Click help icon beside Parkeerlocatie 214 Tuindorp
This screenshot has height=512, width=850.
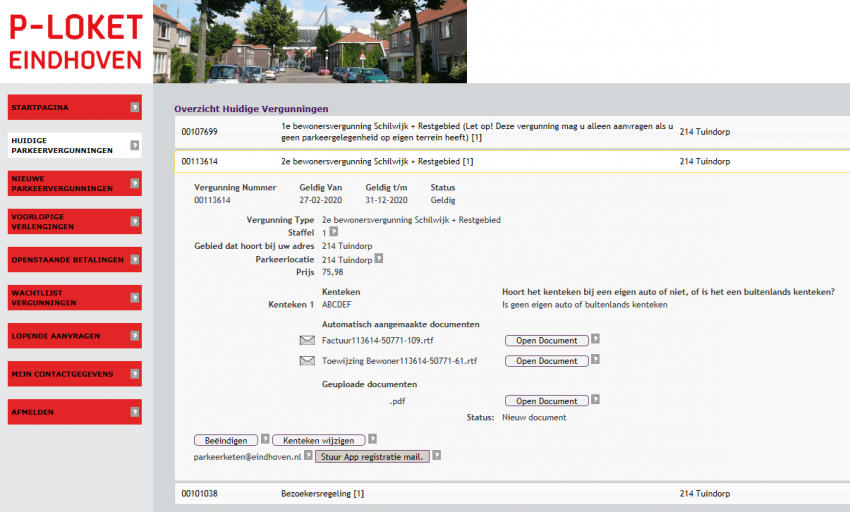tap(379, 259)
